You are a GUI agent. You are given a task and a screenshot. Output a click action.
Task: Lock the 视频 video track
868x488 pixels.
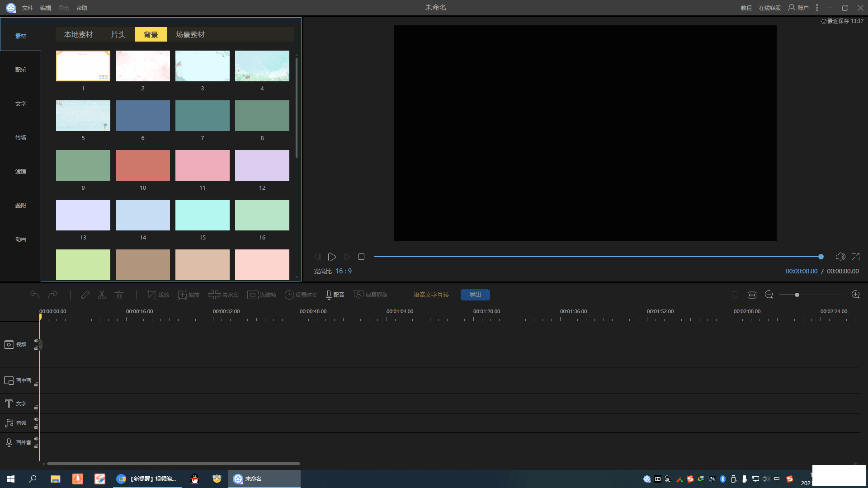coord(36,348)
